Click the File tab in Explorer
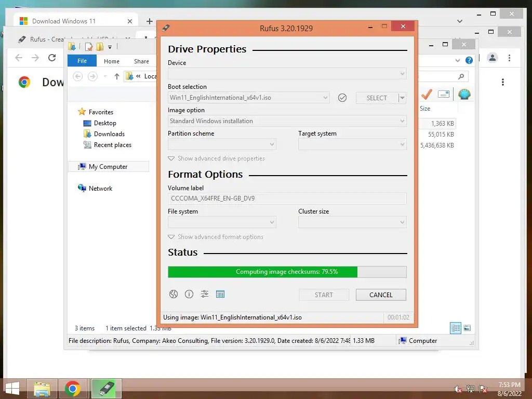Image resolution: width=532 pixels, height=399 pixels. [82, 61]
